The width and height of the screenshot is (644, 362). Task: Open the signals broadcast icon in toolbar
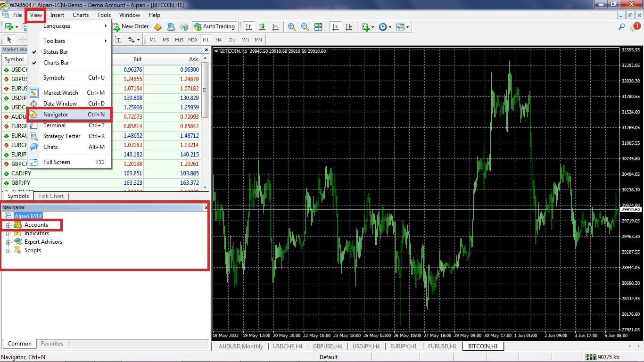[184, 27]
